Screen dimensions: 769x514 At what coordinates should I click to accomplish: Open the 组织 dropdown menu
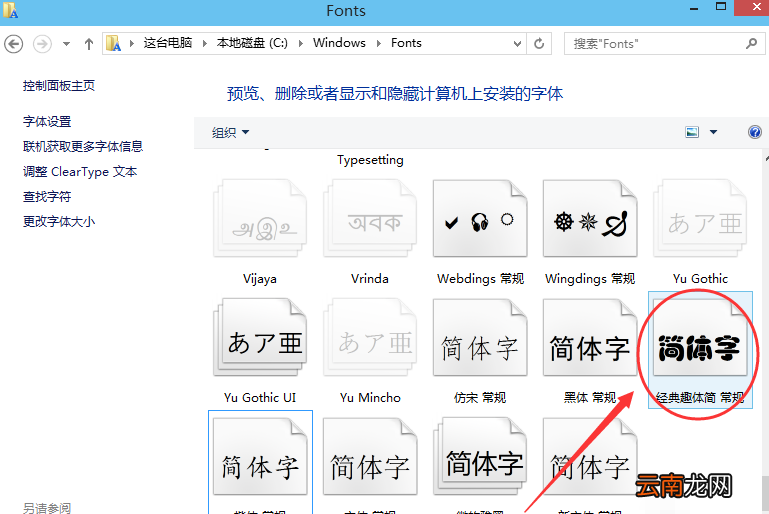point(230,132)
